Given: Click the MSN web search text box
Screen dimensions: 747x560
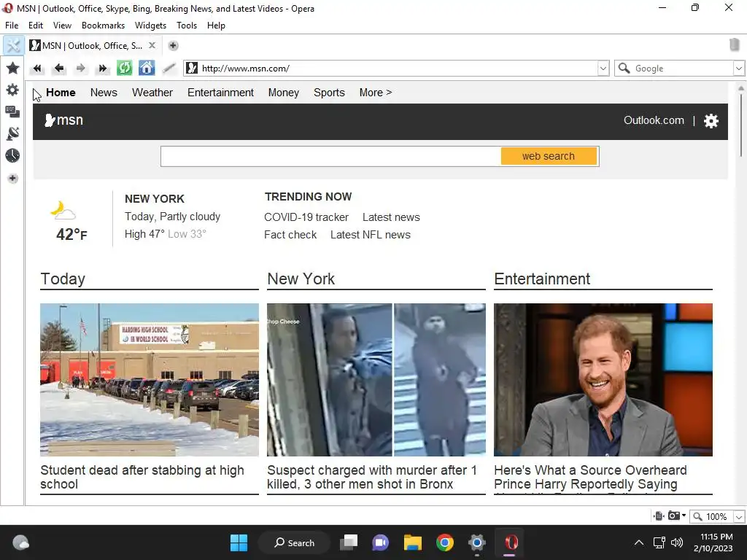Looking at the screenshot, I should coord(330,156).
